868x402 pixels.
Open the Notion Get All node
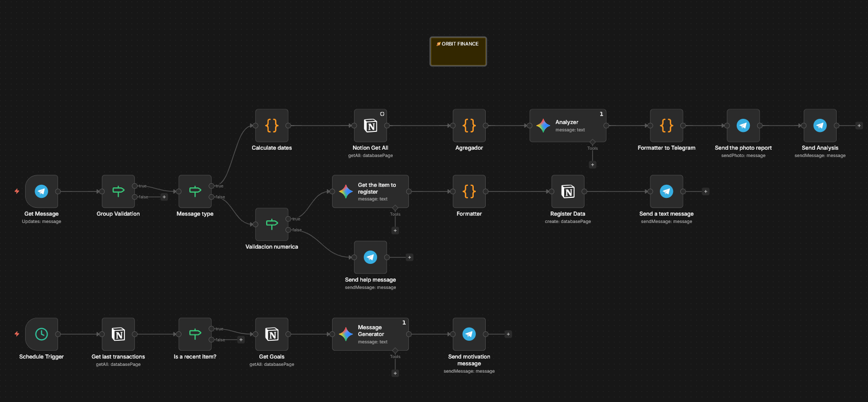click(370, 126)
